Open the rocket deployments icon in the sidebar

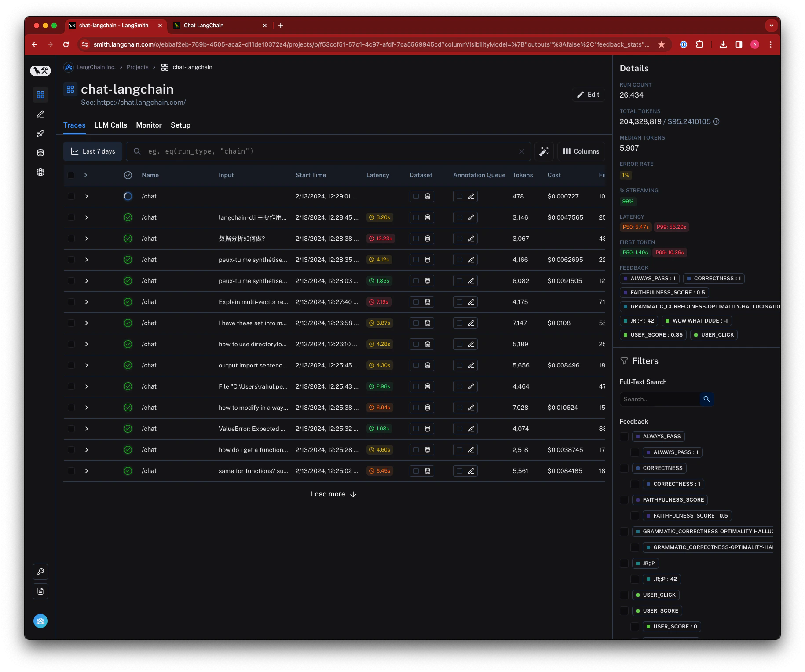tap(40, 133)
